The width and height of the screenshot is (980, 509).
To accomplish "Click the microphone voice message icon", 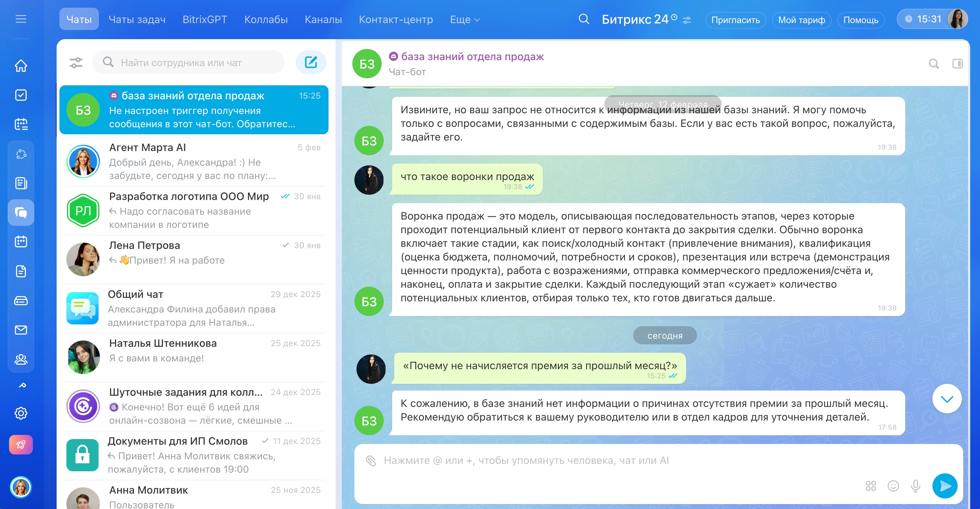I will pos(915,486).
